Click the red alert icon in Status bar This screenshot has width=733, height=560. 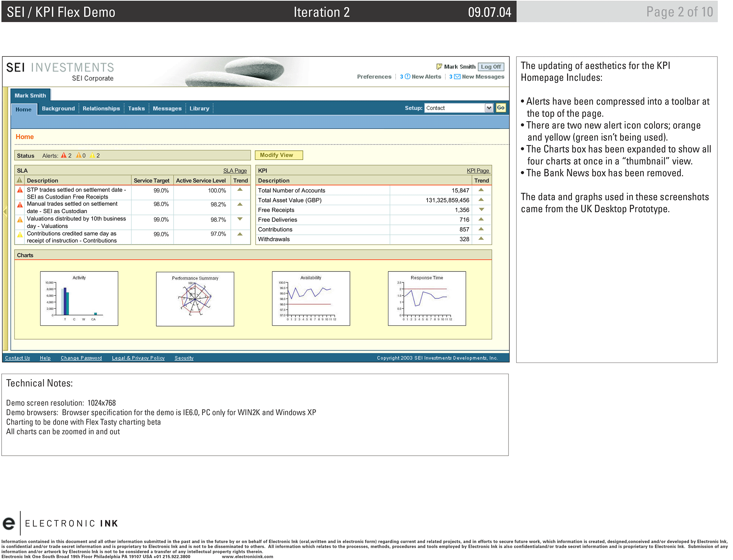pos(64,155)
